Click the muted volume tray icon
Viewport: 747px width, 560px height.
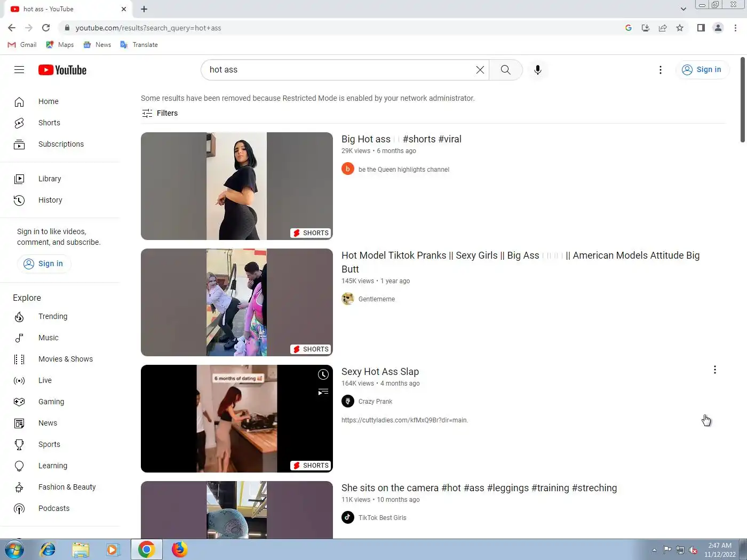(693, 550)
